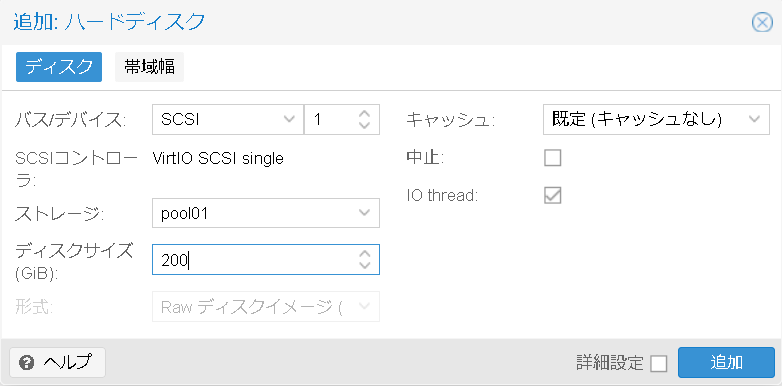The height and width of the screenshot is (386, 782).
Task: Select the ディスク tab
Action: 59,67
